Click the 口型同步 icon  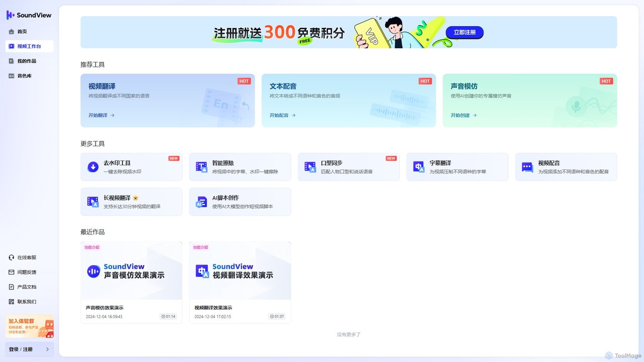coord(310,167)
